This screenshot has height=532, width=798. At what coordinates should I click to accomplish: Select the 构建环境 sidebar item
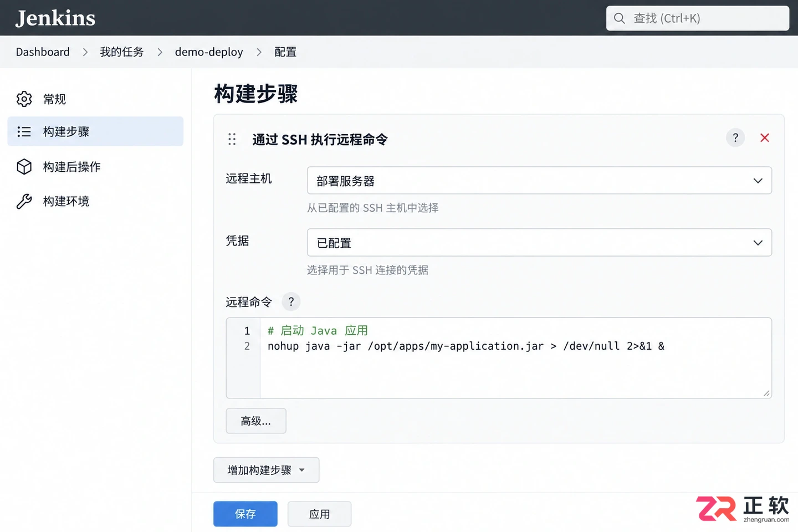(95, 201)
